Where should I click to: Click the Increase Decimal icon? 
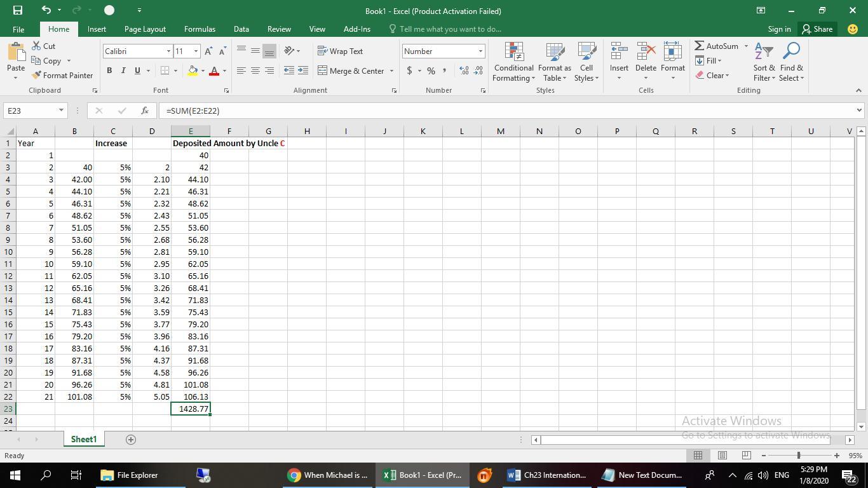tap(464, 71)
